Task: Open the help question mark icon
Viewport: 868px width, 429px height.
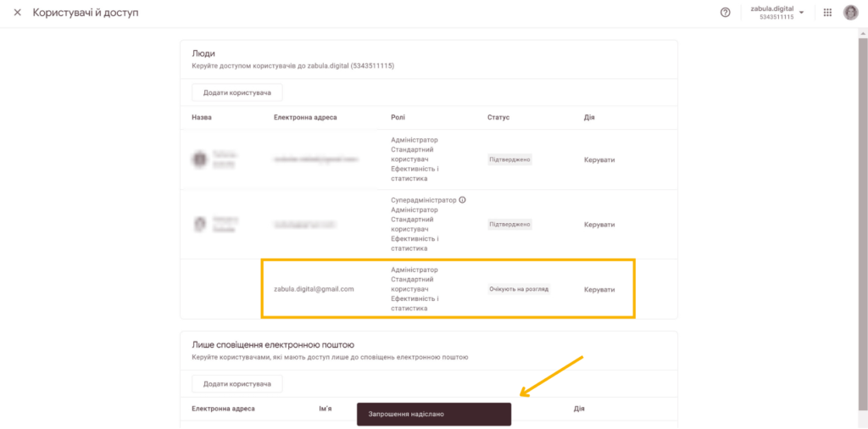Action: point(726,12)
